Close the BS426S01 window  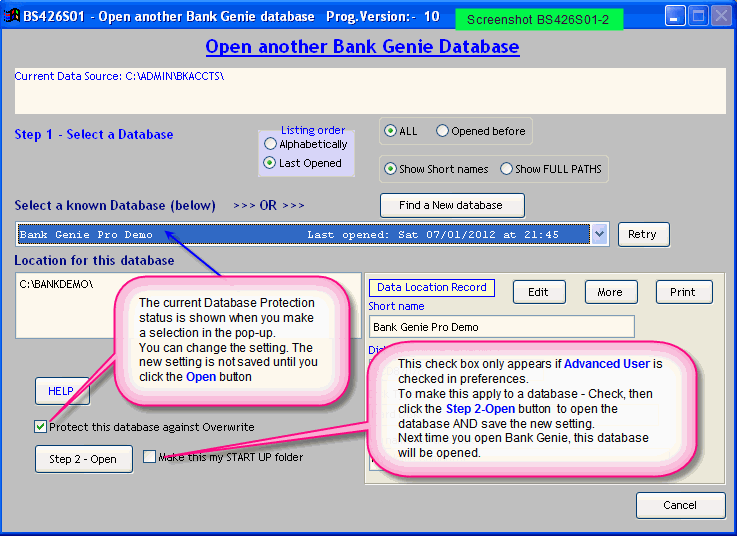(x=721, y=16)
